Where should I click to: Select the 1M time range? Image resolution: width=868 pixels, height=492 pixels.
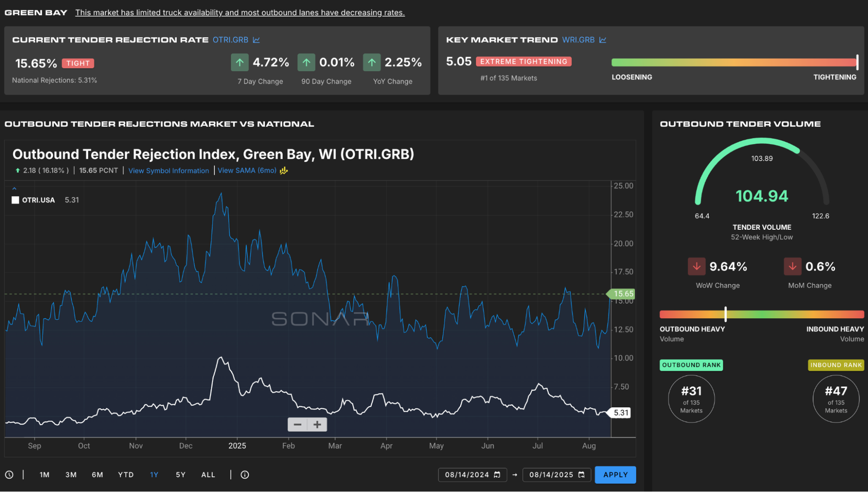coord(44,475)
